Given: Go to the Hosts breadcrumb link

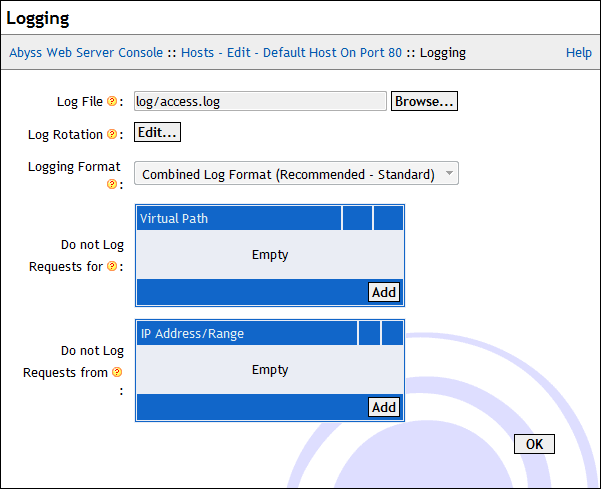Looking at the screenshot, I should 197,53.
